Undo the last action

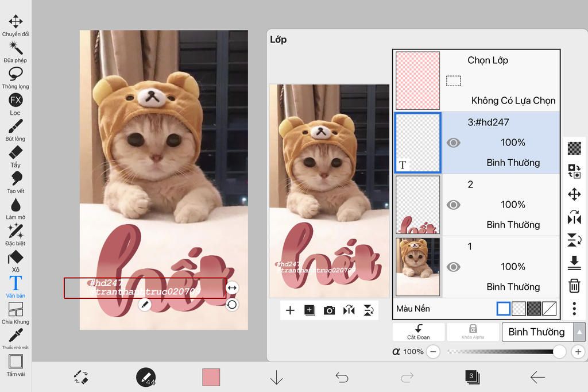tap(342, 378)
